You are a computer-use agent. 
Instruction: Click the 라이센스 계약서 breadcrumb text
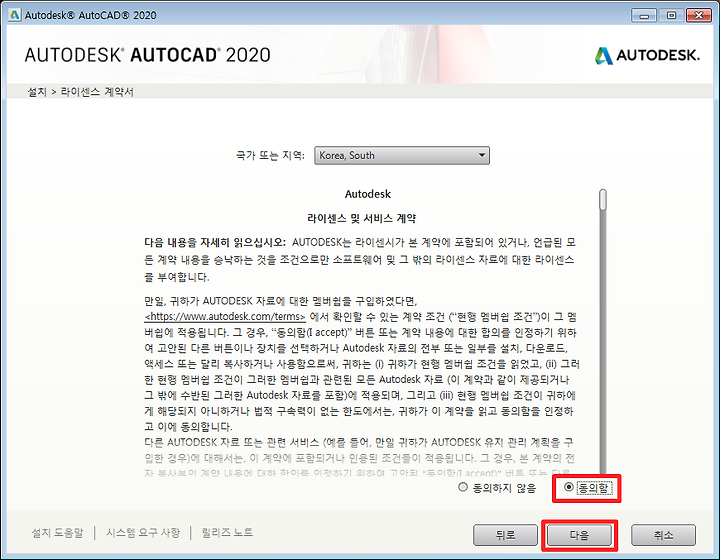97,92
